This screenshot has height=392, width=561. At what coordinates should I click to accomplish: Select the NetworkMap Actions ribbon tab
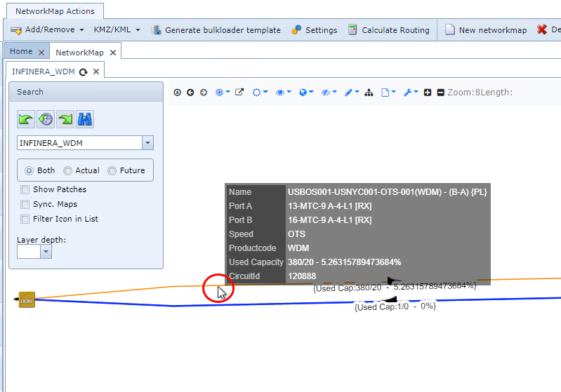click(x=55, y=11)
